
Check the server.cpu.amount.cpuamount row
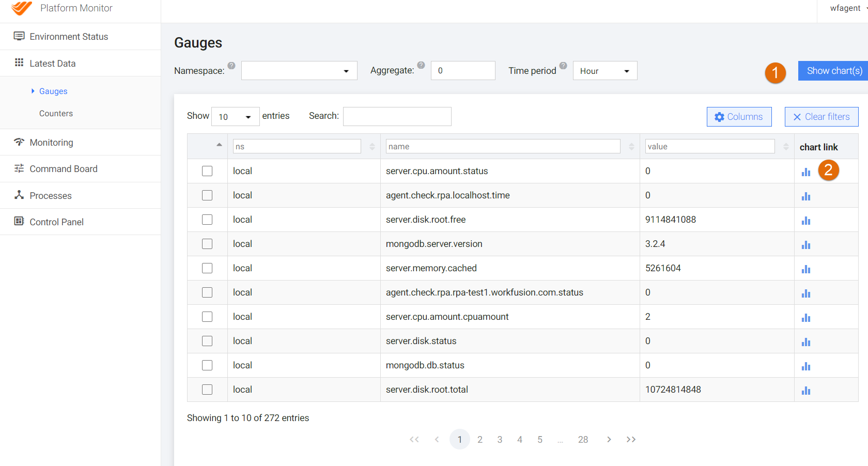tap(207, 317)
